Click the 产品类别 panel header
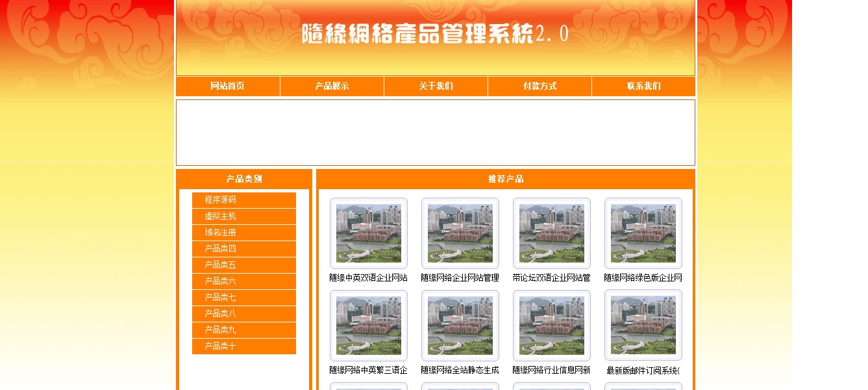Viewport: 868px width, 390px height. [x=244, y=179]
